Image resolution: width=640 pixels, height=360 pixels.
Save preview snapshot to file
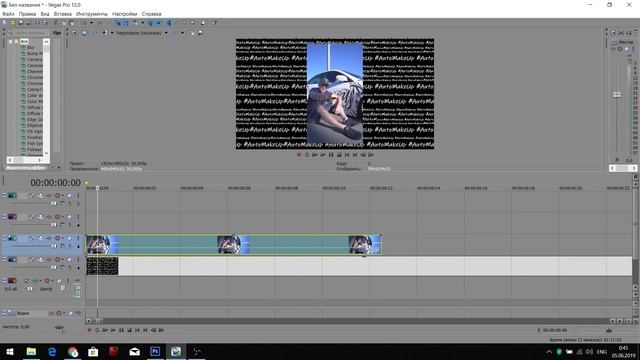(200, 33)
